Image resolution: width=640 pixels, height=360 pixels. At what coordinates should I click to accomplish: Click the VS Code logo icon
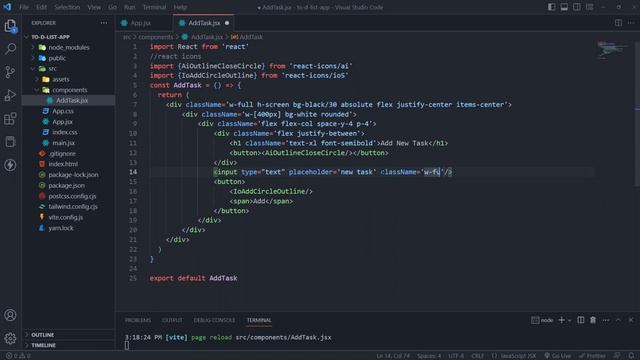[x=7, y=7]
